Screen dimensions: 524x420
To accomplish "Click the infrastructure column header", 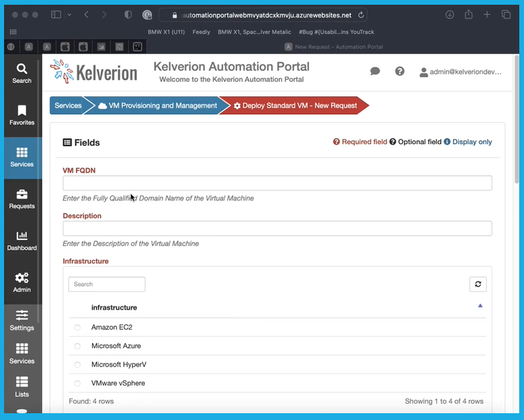I will 114,308.
